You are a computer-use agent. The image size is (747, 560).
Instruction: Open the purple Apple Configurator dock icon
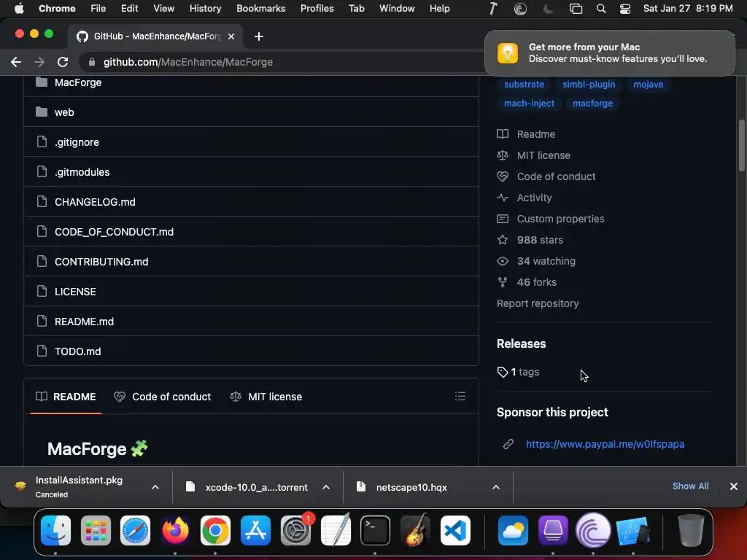[553, 531]
